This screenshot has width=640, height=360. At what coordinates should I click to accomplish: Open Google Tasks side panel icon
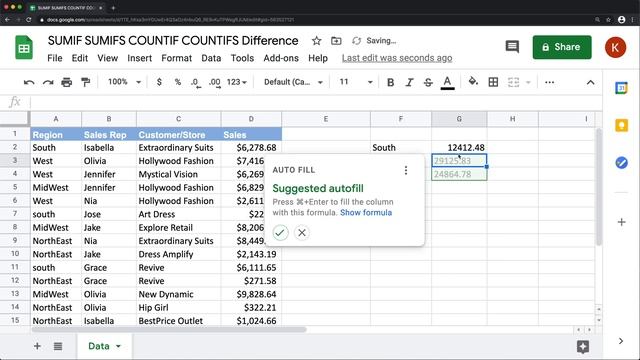621,163
